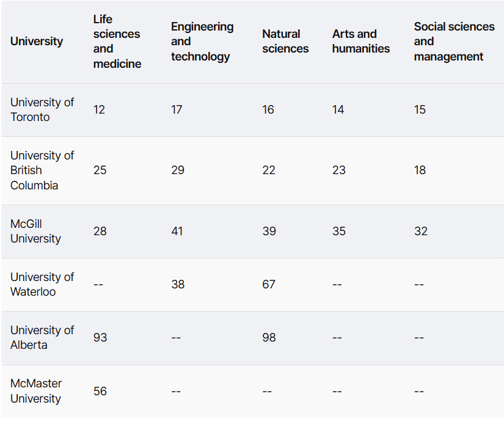
Task: Click the Life sciences and medicine header
Action: coord(117,42)
